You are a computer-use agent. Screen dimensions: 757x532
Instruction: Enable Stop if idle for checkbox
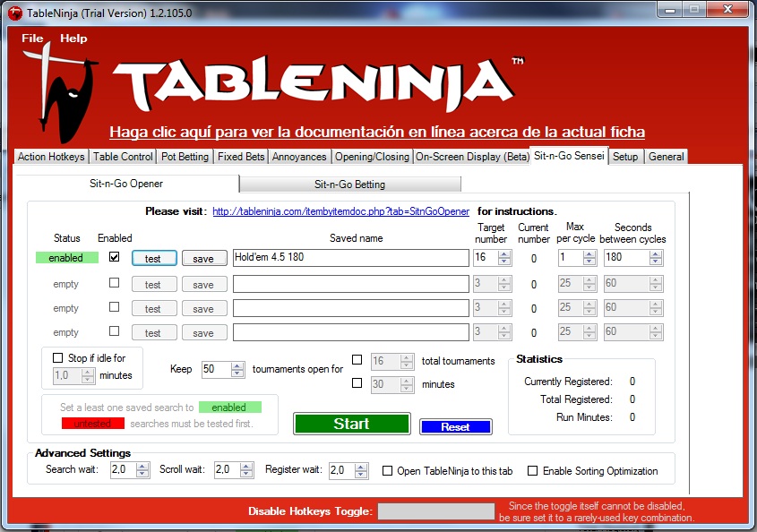pos(58,357)
